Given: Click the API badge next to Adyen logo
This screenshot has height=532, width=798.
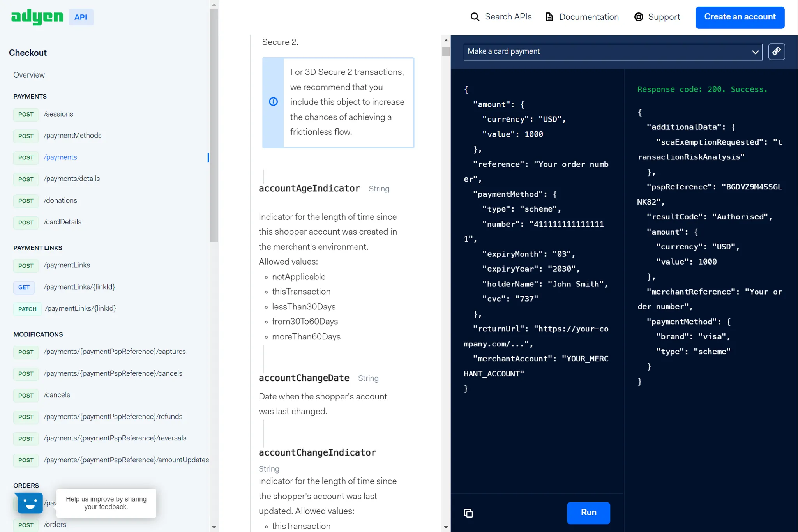Looking at the screenshot, I should pyautogui.click(x=81, y=17).
